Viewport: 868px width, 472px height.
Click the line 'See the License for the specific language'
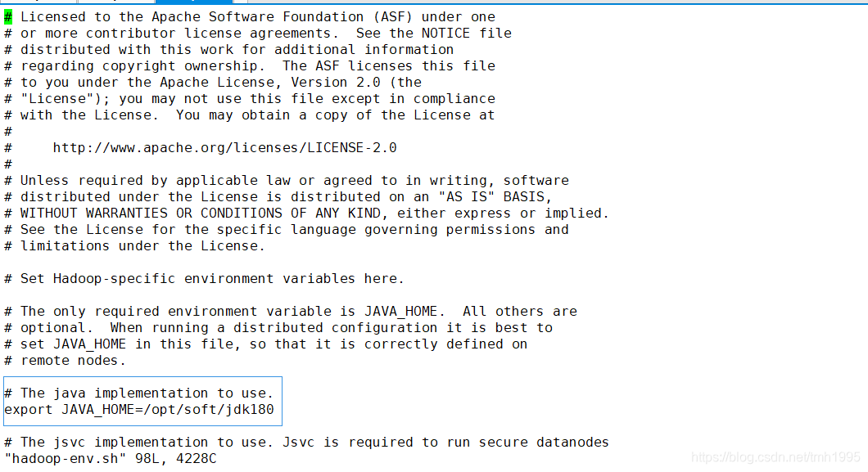pos(287,229)
